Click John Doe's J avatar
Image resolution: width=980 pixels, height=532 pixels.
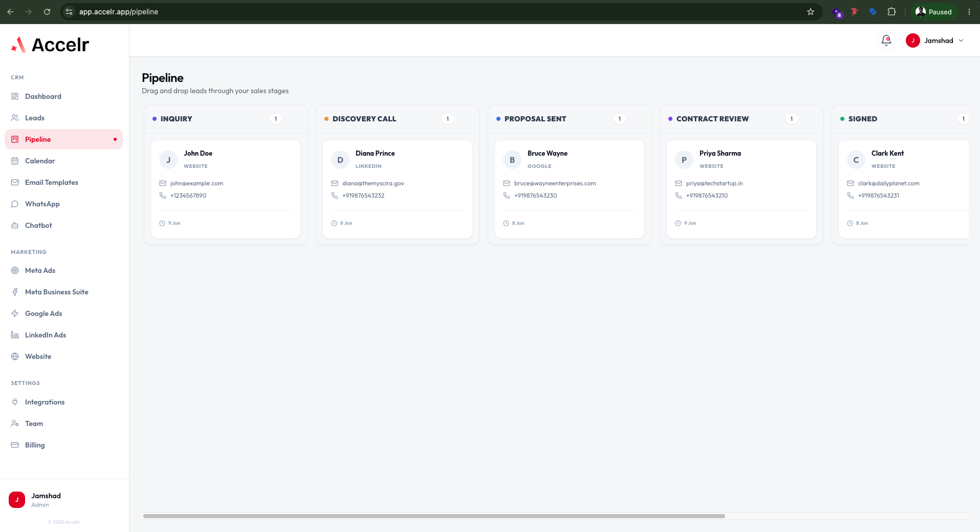pos(168,160)
